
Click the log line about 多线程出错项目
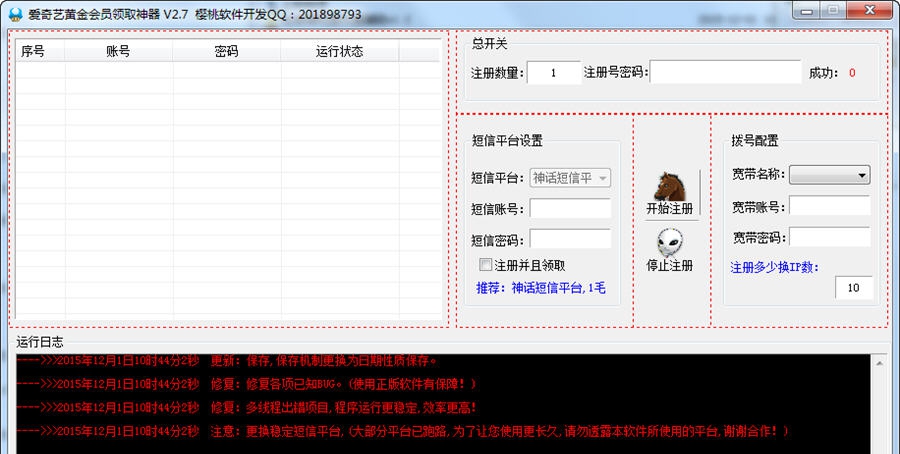click(x=246, y=408)
